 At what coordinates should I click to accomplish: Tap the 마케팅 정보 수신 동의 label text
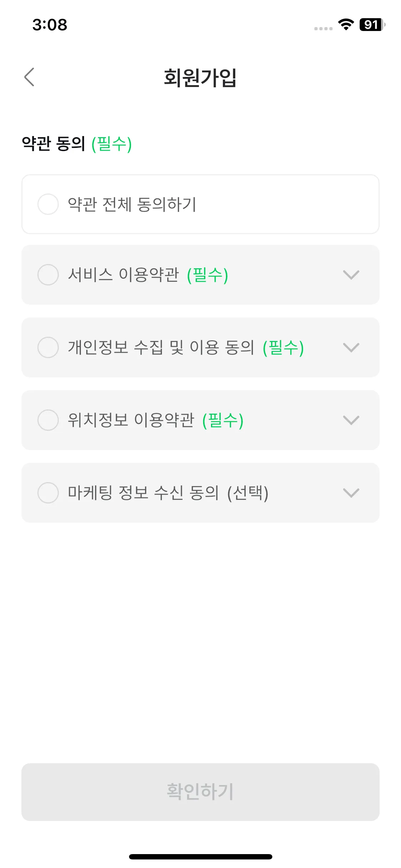pos(143,493)
